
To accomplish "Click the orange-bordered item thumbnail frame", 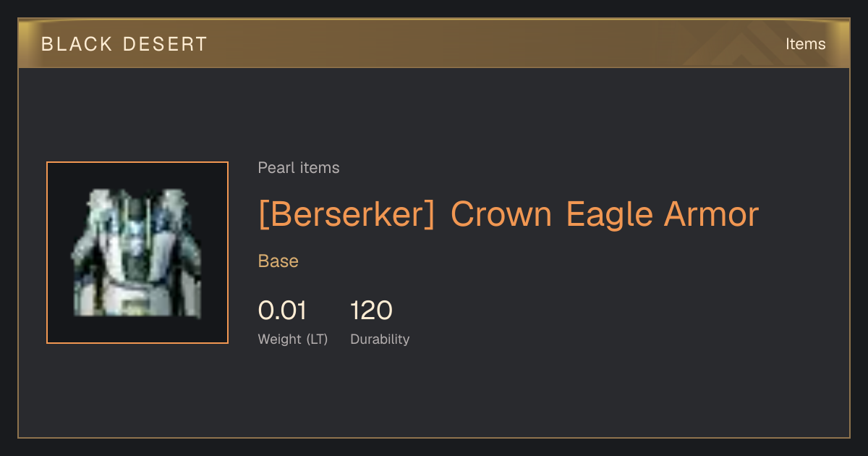I will (137, 253).
